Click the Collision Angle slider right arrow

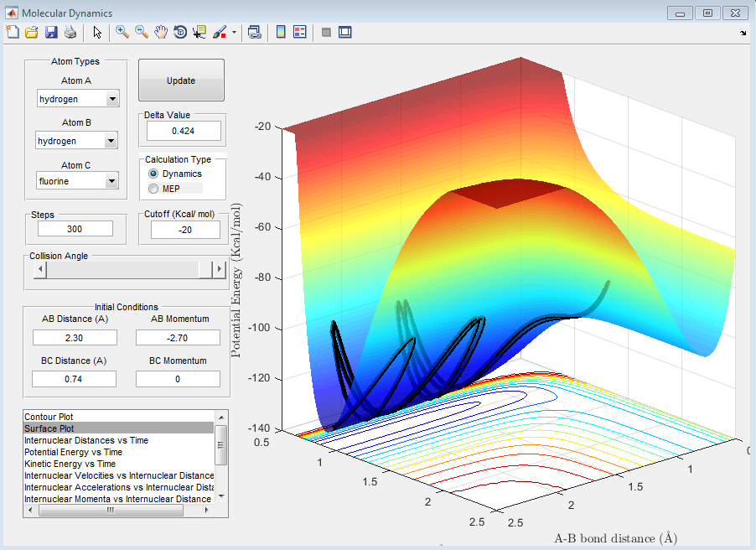coord(220,269)
